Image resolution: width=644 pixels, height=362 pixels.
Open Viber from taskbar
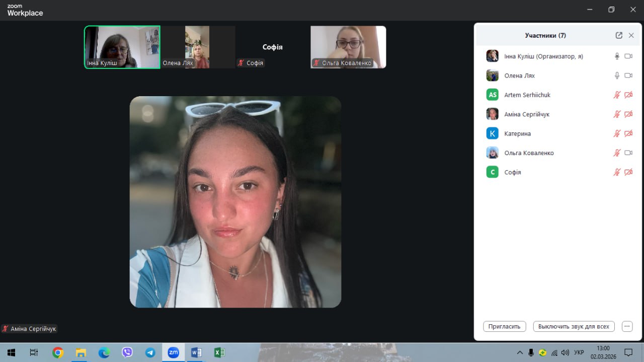127,352
